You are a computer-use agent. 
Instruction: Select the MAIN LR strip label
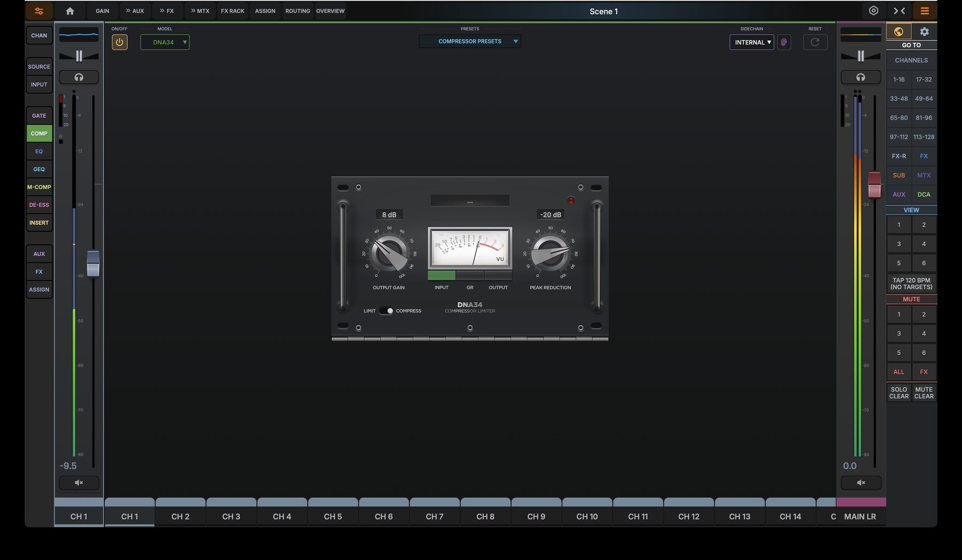860,517
